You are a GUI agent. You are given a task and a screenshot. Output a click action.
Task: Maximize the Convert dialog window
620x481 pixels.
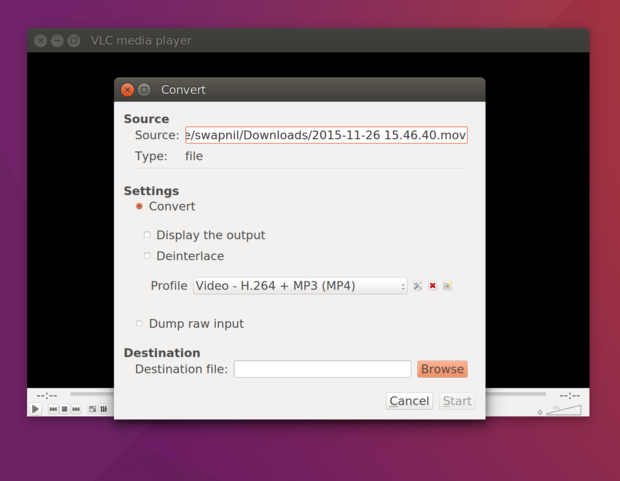[144, 90]
